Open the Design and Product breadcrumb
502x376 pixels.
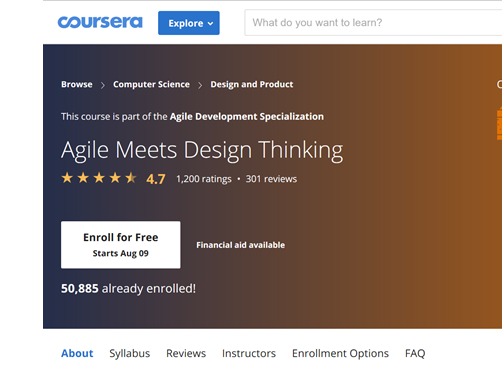(x=252, y=84)
